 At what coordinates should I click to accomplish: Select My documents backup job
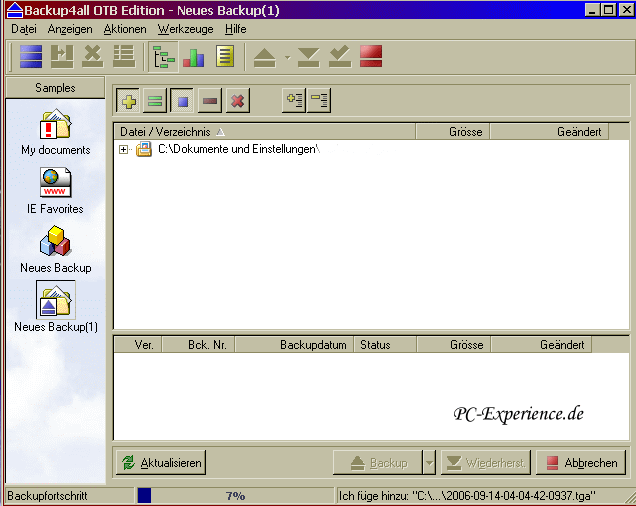(x=56, y=132)
